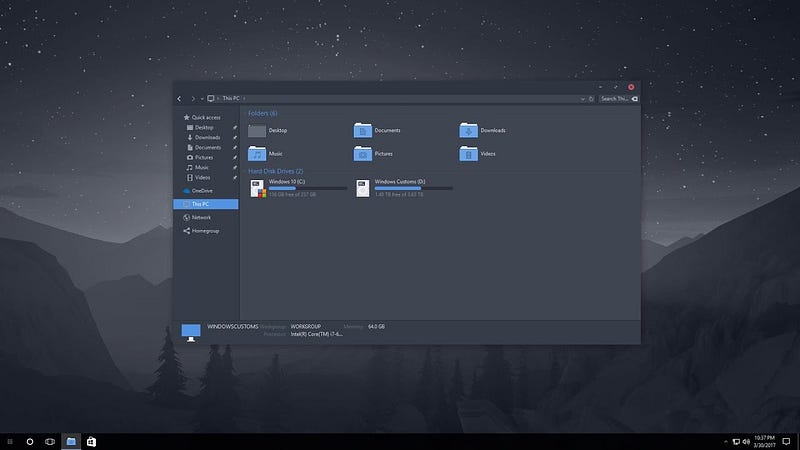Open the recent locations dropdown arrow
Viewport: 800px width, 450px height.
pyautogui.click(x=202, y=99)
